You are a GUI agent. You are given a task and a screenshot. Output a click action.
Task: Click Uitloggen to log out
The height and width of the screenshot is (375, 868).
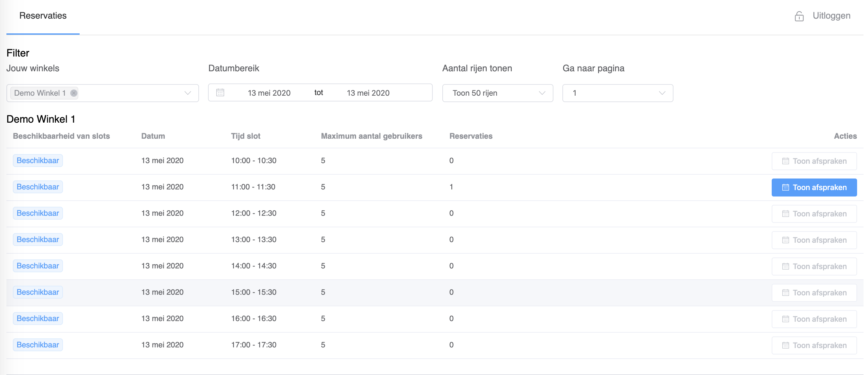[x=831, y=16]
